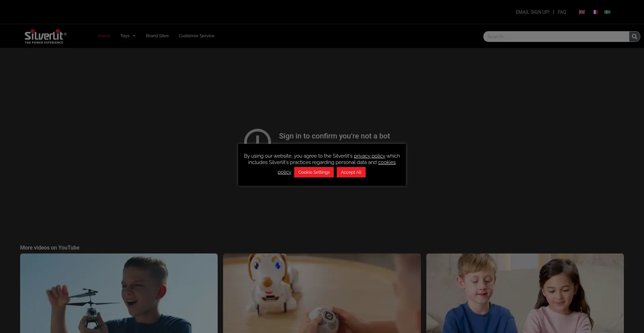Click the Silverlit logo
Image resolution: width=644 pixels, height=333 pixels.
click(45, 36)
